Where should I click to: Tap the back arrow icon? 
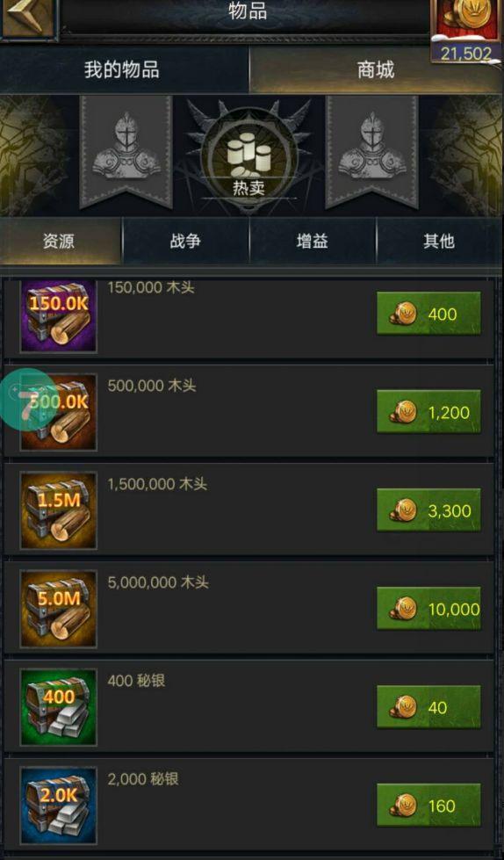(x=27, y=18)
